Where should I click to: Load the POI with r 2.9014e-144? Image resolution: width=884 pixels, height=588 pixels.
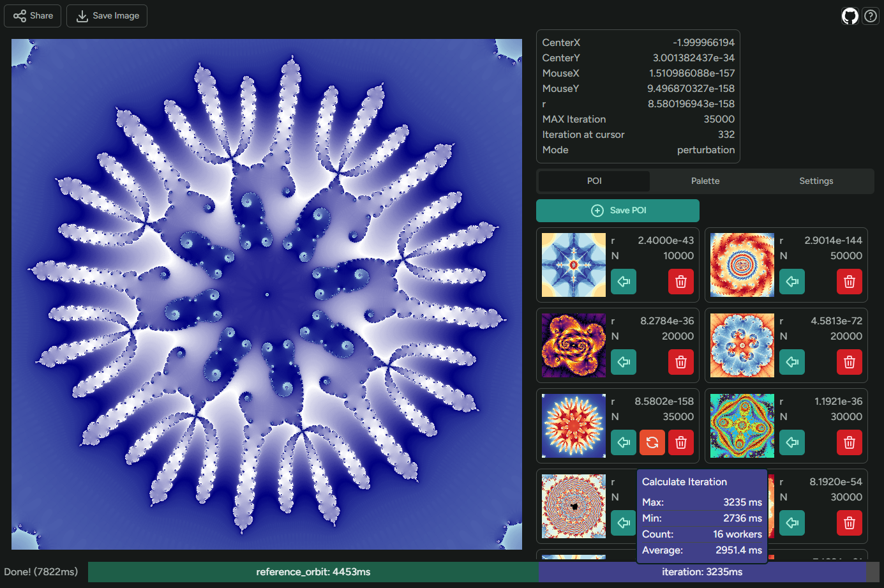[x=792, y=282]
